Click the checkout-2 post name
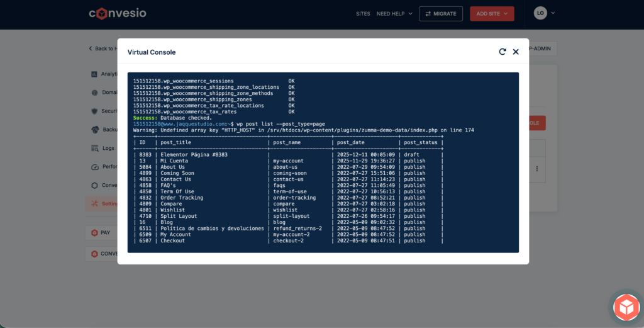This screenshot has width=644, height=328. [x=288, y=241]
